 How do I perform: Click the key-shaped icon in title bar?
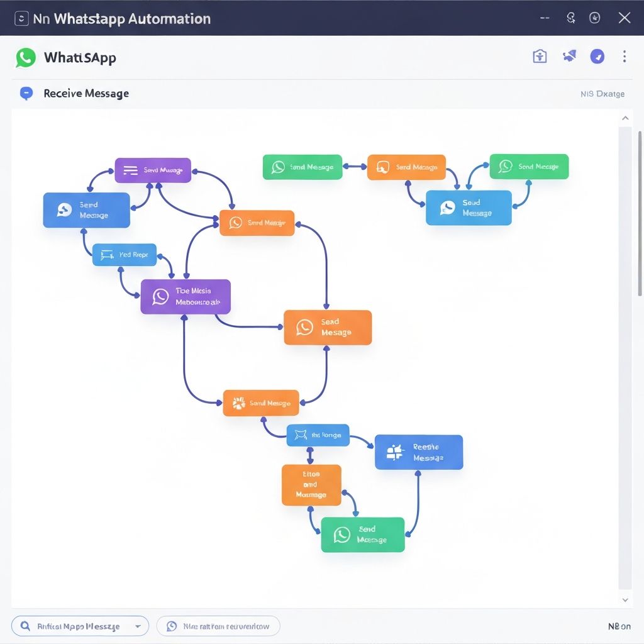(571, 18)
